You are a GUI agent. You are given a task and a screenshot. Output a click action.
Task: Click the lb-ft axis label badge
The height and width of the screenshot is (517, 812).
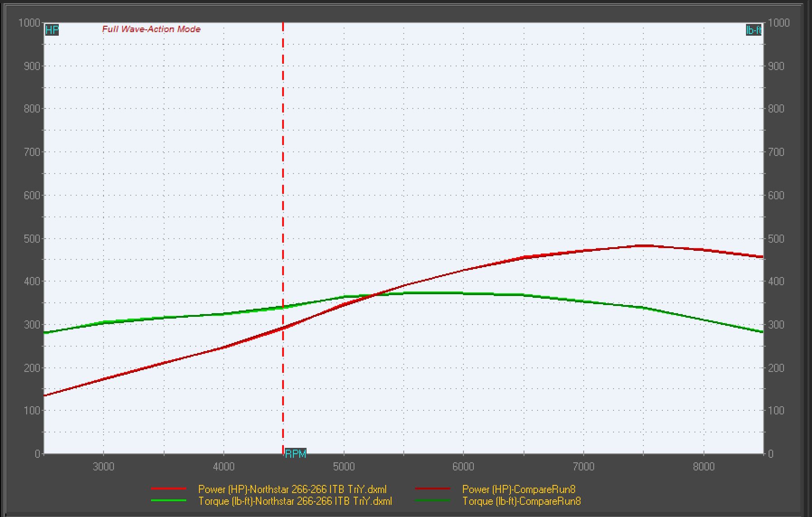pyautogui.click(x=753, y=30)
